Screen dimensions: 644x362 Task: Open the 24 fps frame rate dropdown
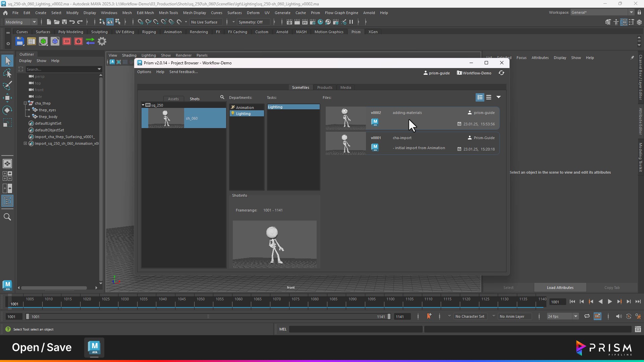[x=562, y=316]
